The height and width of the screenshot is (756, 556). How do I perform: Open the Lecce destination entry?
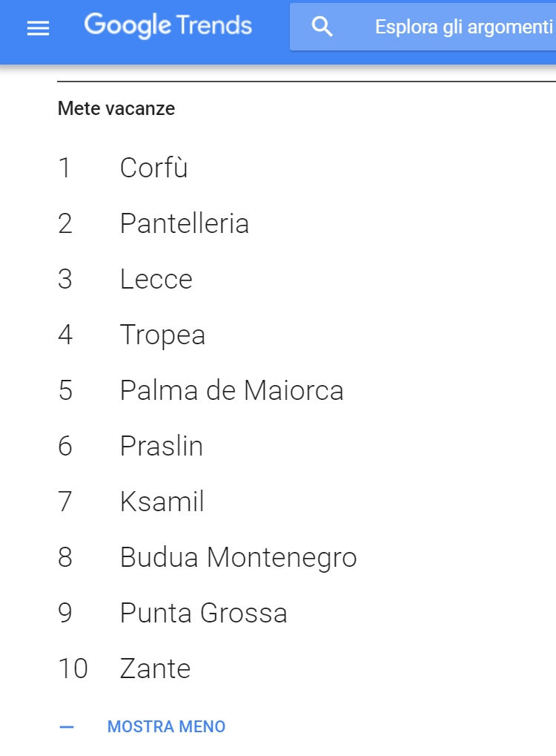(x=156, y=279)
